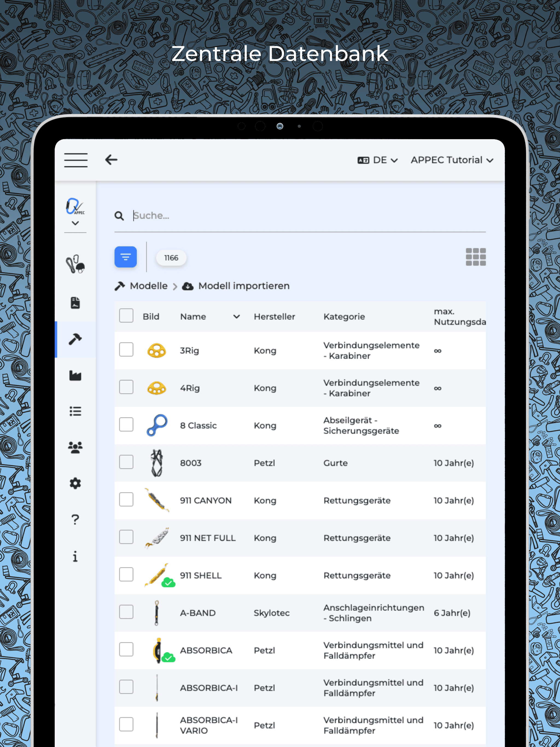Go back with the left arrow

111,160
